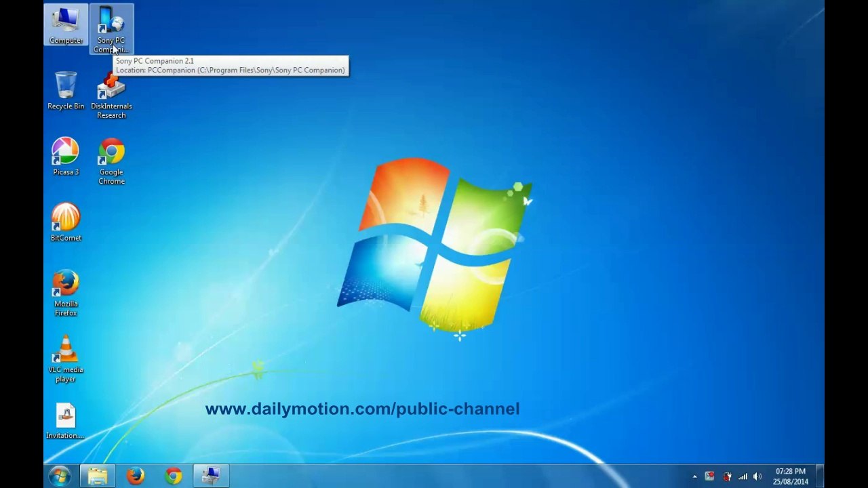Select the Mozilla Firefox desktop shortcut
The width and height of the screenshot is (868, 488).
66,293
